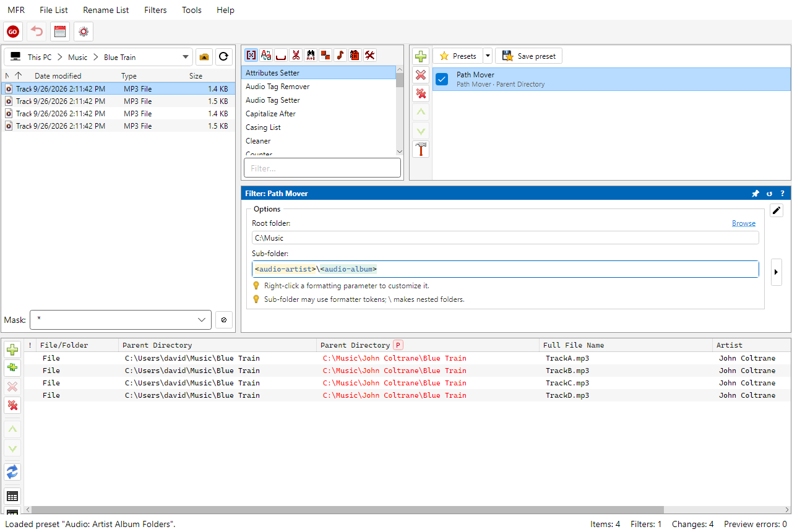Click the blue refresh arrows in rename list
The image size is (792, 532).
(x=12, y=472)
